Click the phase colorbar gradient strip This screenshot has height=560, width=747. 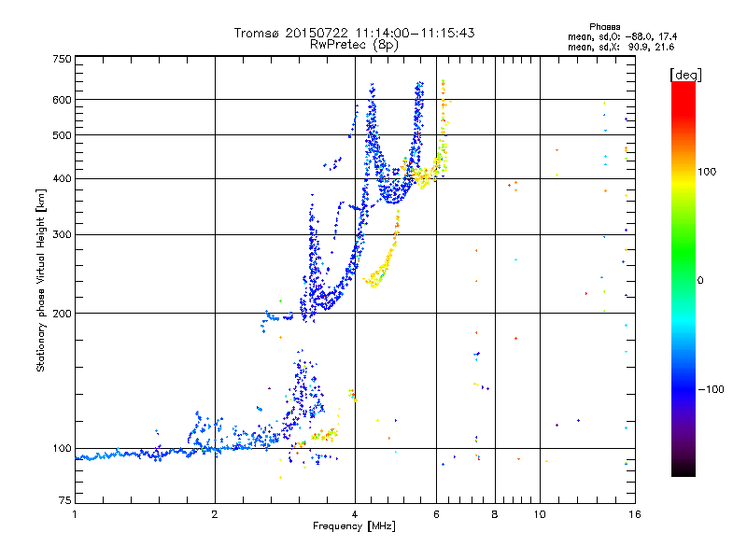click(684, 279)
